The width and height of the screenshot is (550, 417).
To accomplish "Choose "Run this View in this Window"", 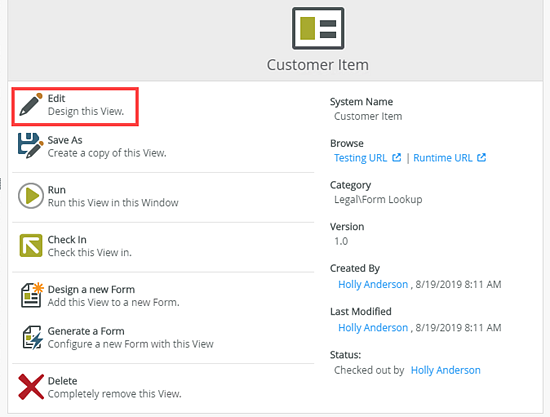I will (113, 203).
